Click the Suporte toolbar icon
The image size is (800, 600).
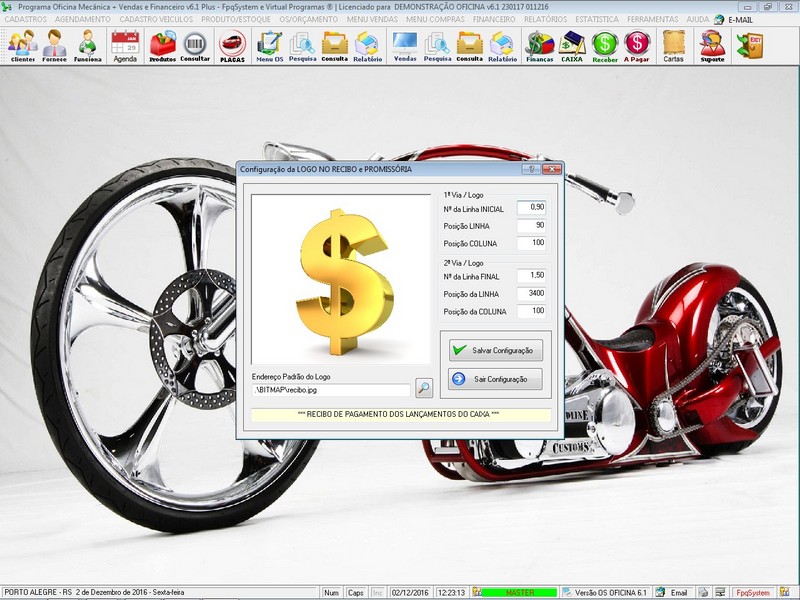click(712, 45)
